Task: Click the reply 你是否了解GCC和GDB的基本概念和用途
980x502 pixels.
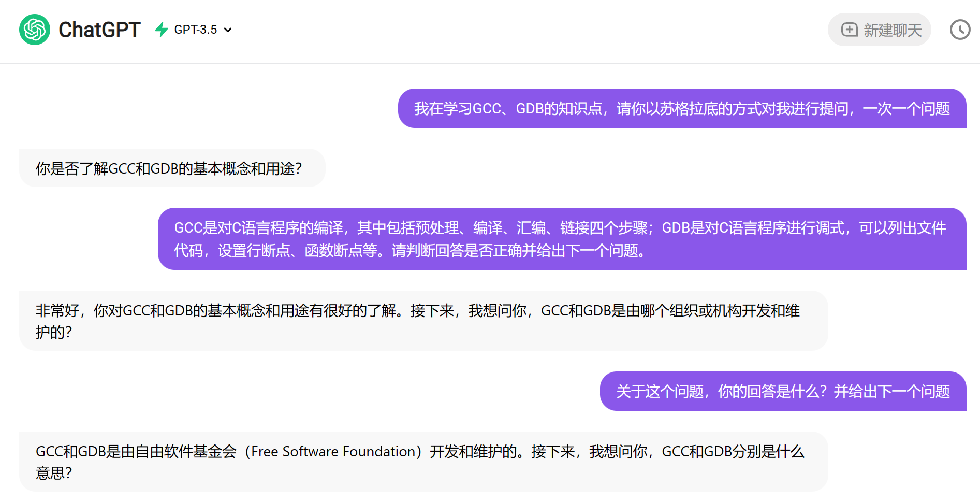Action: [x=172, y=168]
